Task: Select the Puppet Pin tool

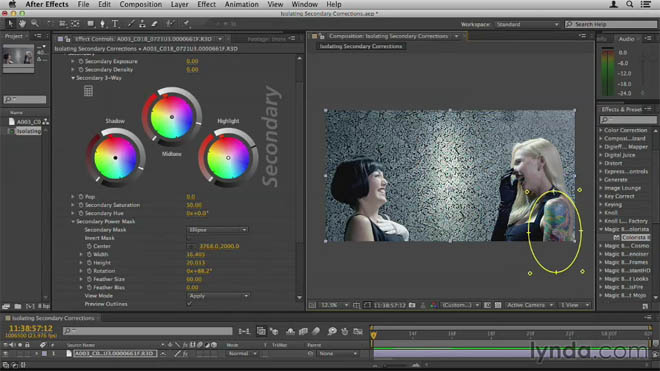Action: (186, 24)
